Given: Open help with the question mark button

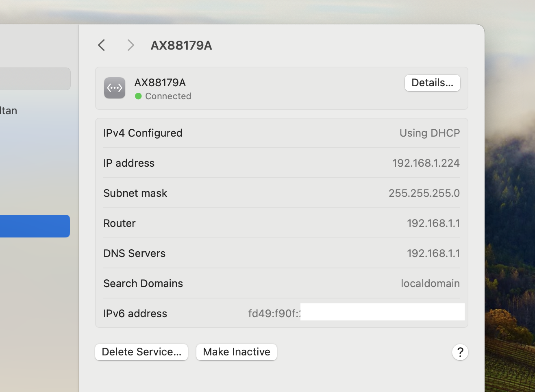Looking at the screenshot, I should pos(460,352).
